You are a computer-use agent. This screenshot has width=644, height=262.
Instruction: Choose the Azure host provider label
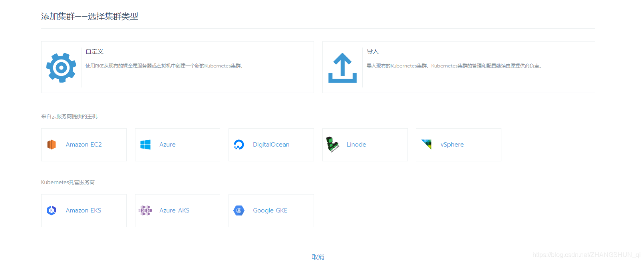click(x=167, y=145)
